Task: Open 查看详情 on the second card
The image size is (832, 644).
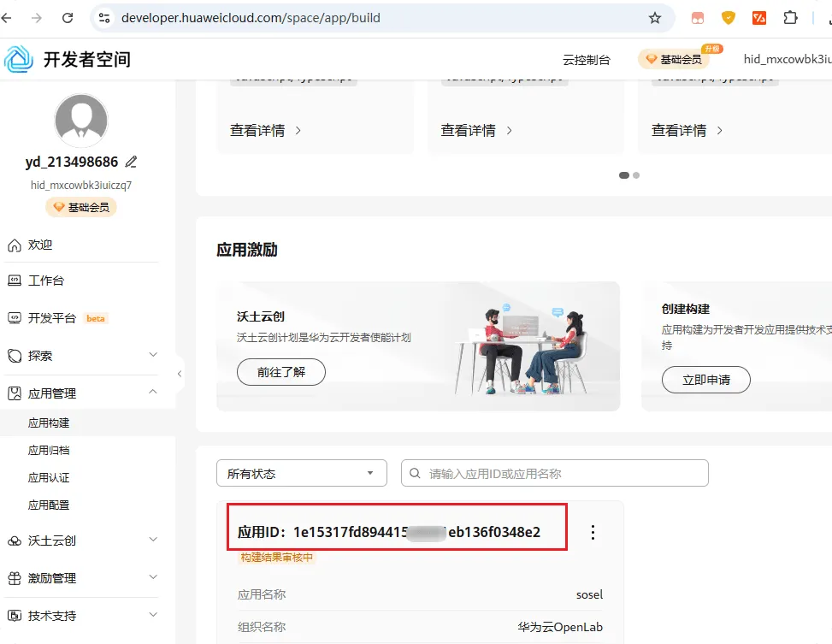Action: click(x=476, y=131)
